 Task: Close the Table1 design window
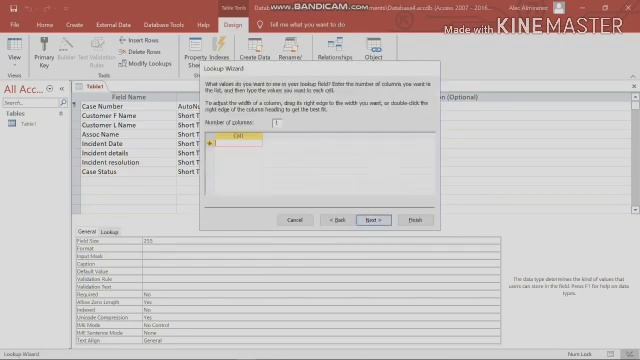coord(634,86)
